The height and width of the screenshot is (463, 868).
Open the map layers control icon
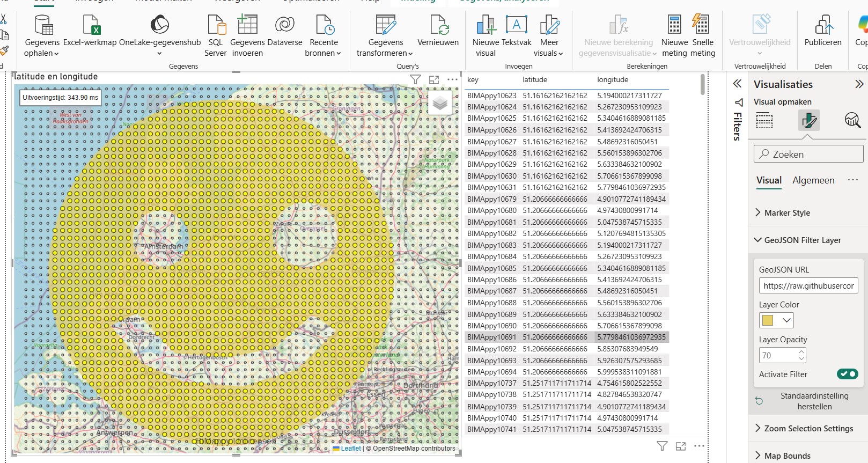(440, 102)
